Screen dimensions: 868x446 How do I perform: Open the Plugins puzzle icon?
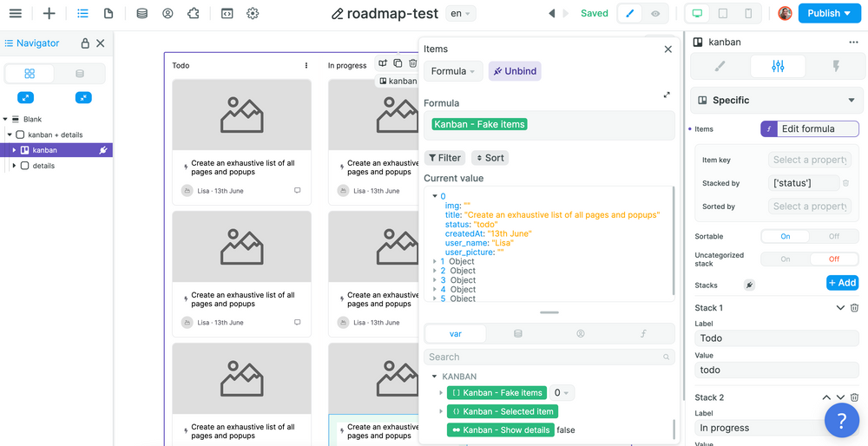pyautogui.click(x=193, y=13)
